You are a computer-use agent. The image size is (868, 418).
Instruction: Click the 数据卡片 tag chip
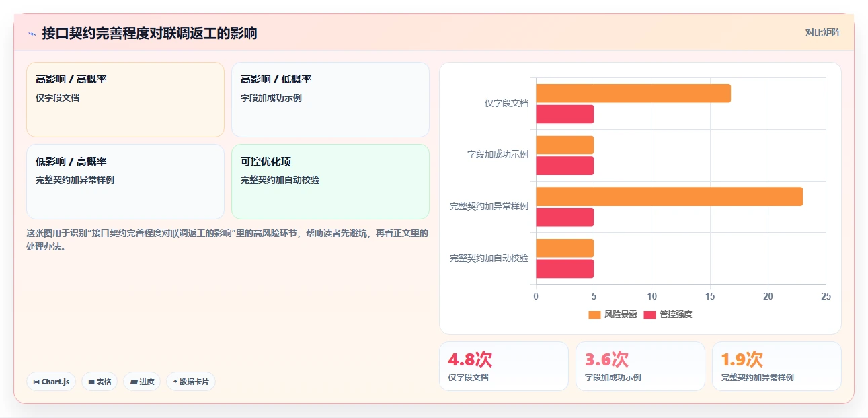click(x=191, y=382)
